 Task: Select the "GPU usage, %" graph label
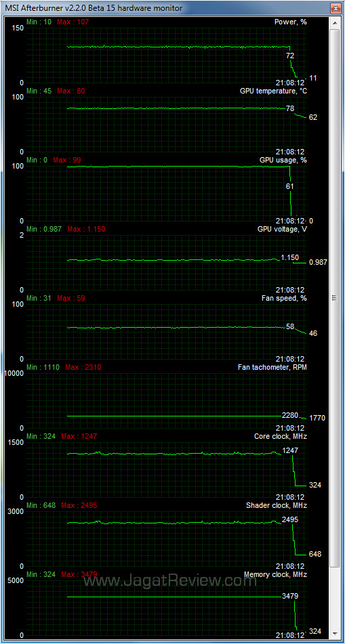pos(283,160)
